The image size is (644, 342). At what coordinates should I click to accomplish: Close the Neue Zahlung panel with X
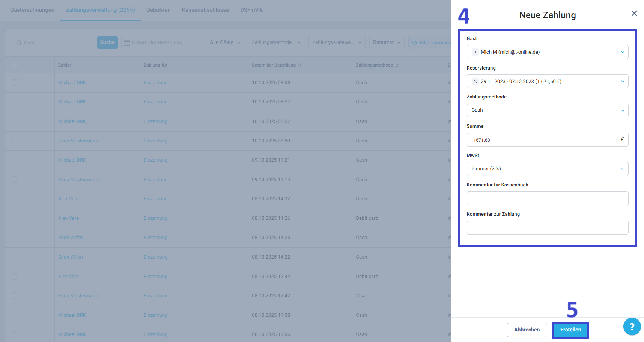[x=634, y=14]
